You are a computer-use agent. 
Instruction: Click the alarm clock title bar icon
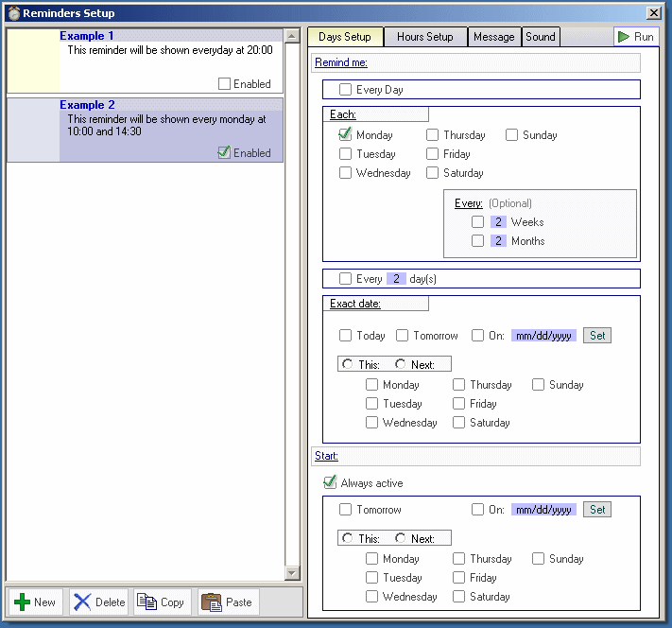pos(14,13)
